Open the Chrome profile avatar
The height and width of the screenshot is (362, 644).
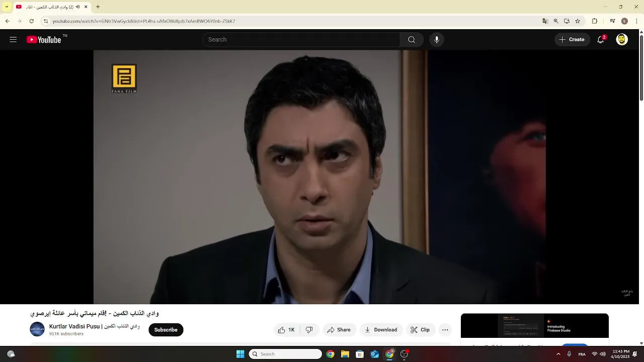624,21
